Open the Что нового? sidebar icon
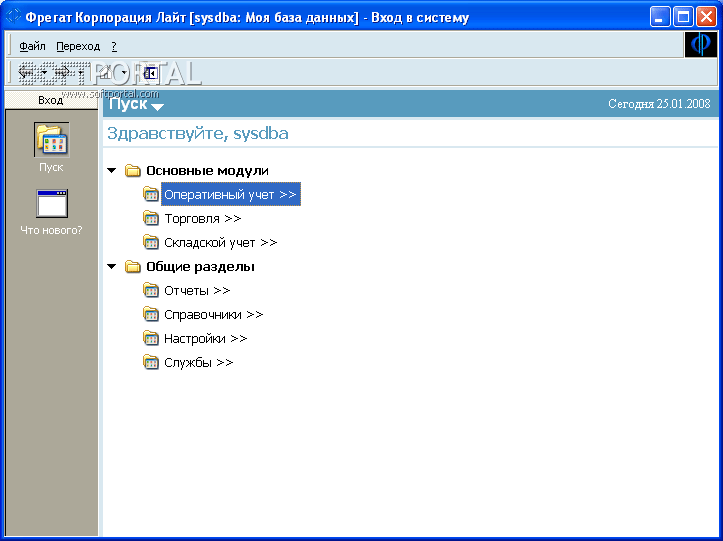 [52, 203]
